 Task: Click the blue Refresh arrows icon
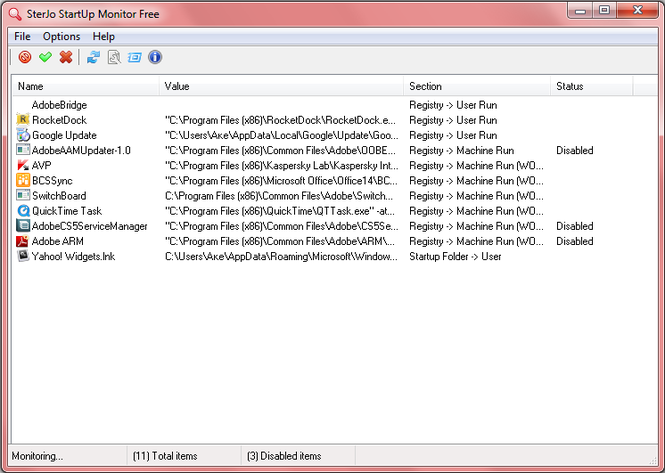94,58
